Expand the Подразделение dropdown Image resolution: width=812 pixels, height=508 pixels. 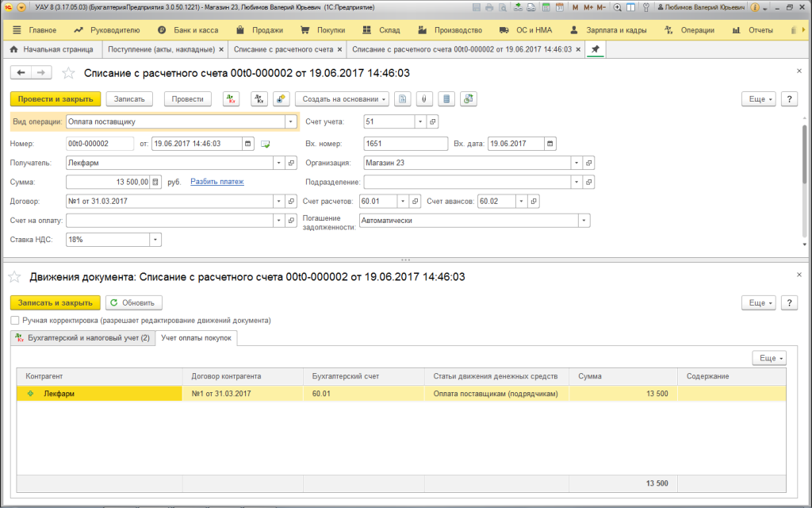click(576, 182)
